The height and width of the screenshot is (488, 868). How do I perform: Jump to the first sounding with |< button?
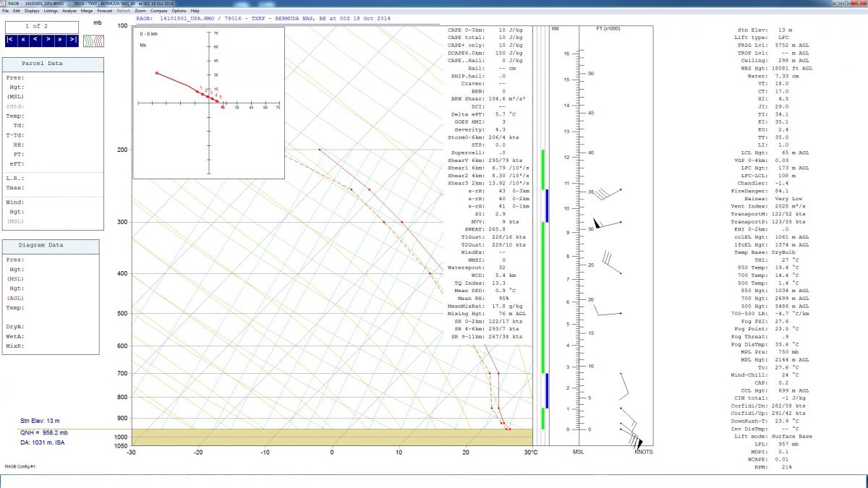[12, 40]
